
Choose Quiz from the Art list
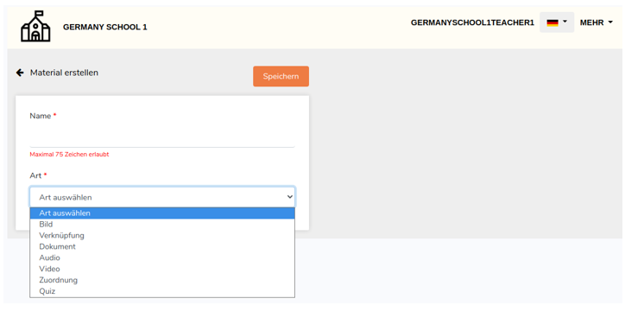pyautogui.click(x=162, y=291)
